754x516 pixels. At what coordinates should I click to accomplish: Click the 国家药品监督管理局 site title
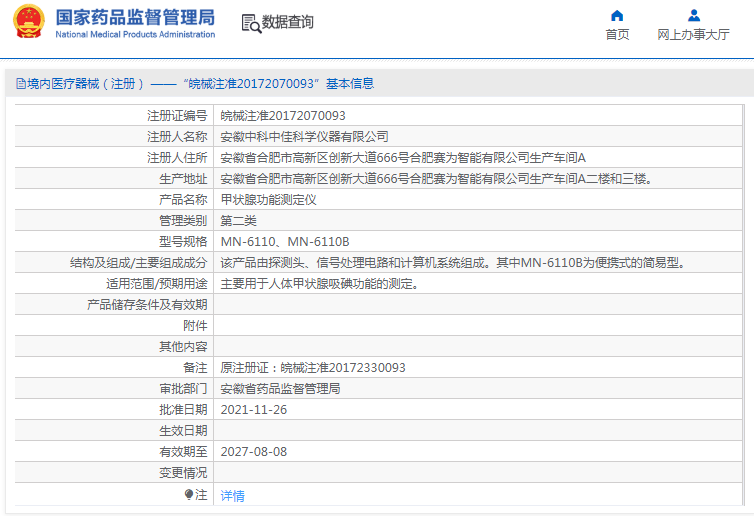pyautogui.click(x=135, y=17)
